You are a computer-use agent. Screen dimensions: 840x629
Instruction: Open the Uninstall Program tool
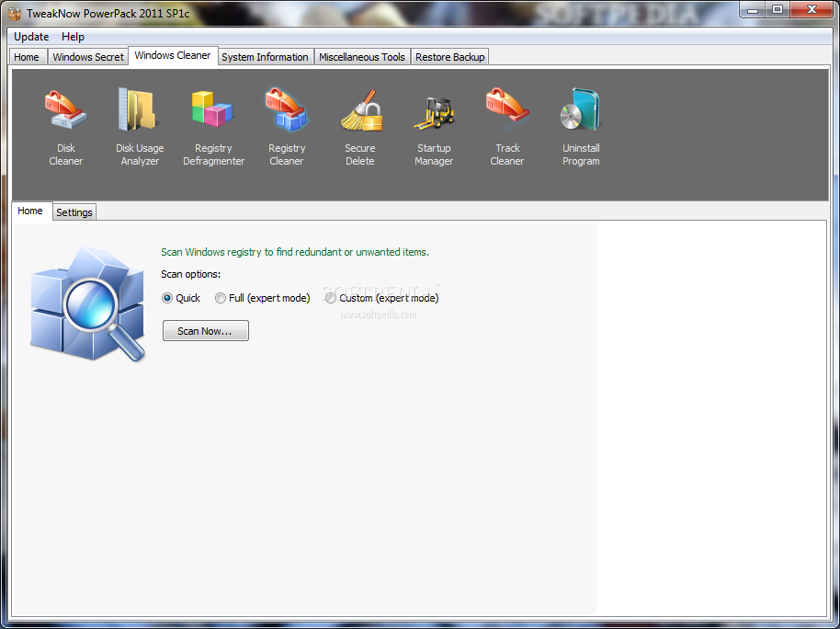(581, 128)
